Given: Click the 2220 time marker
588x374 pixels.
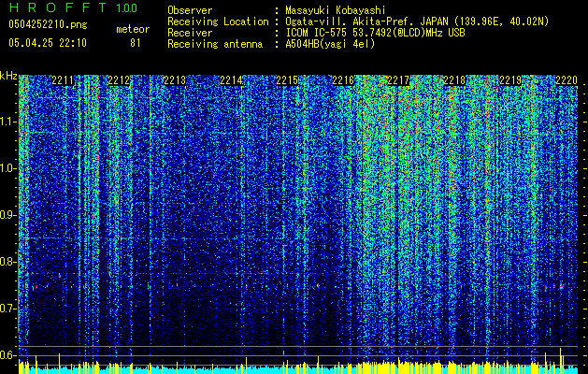Looking at the screenshot, I should tap(566, 80).
